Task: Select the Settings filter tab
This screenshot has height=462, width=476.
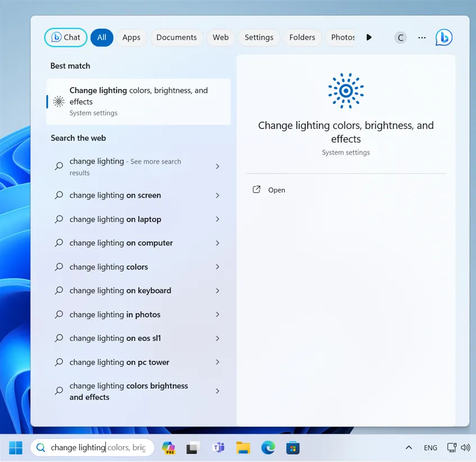Action: [x=259, y=38]
